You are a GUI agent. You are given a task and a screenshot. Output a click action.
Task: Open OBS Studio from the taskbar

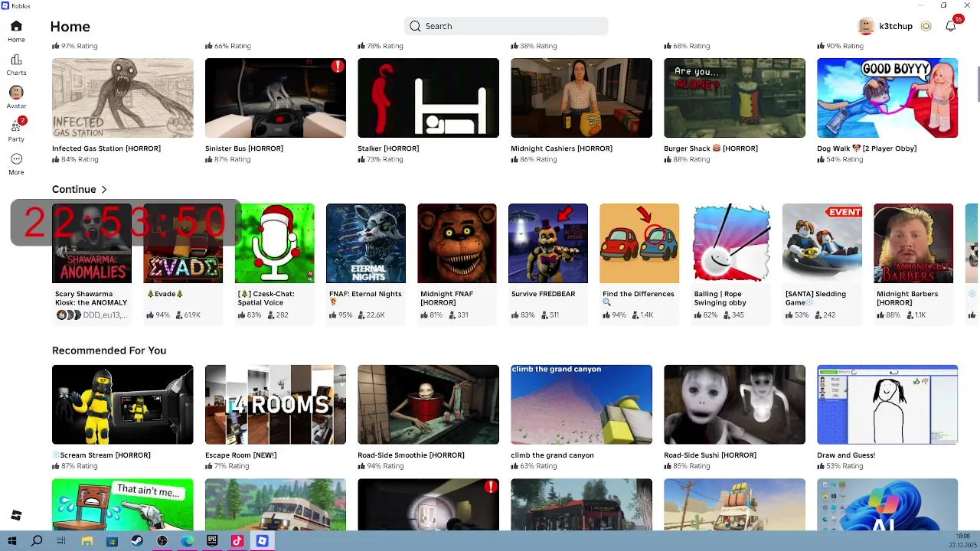[x=162, y=541]
